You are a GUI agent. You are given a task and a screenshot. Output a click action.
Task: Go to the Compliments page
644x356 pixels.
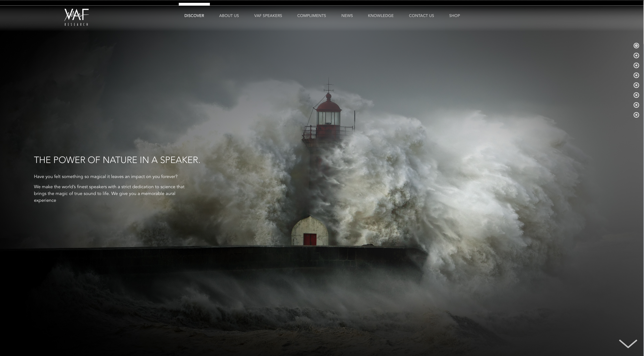(x=311, y=16)
